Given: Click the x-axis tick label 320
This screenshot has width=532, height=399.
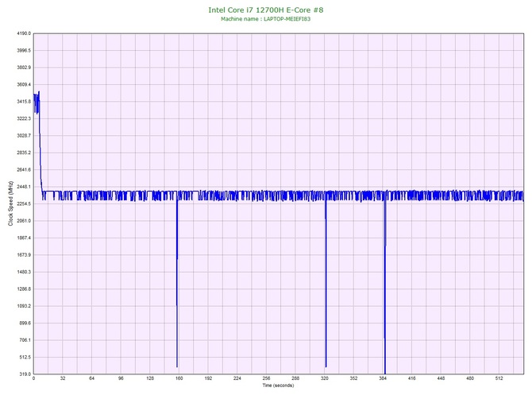Looking at the screenshot, I should pos(325,378).
